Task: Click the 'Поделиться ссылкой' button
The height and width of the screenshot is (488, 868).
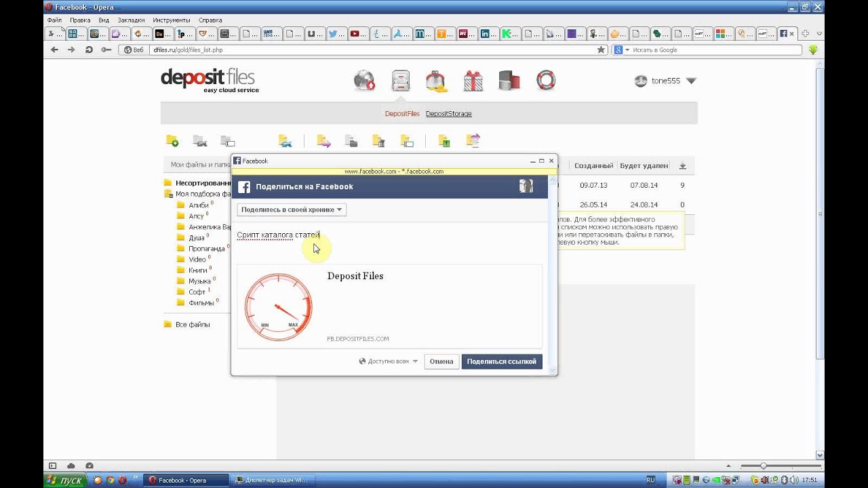Action: click(502, 361)
